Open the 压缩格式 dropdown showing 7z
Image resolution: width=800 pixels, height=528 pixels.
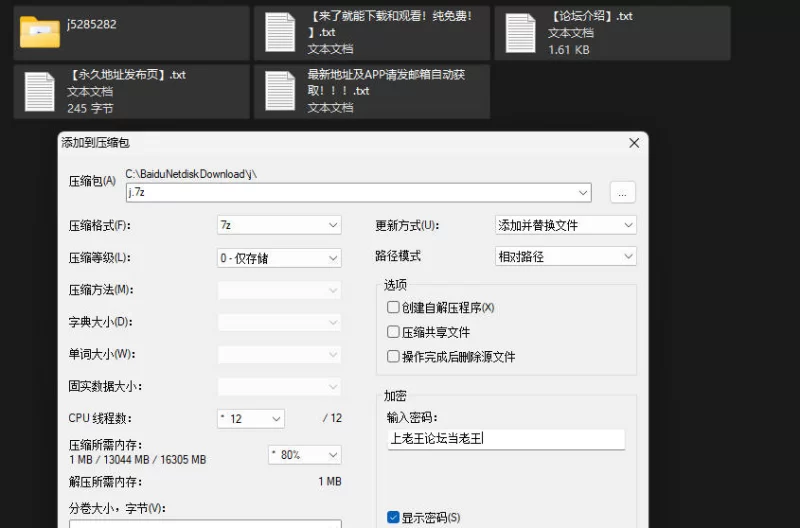(279, 225)
